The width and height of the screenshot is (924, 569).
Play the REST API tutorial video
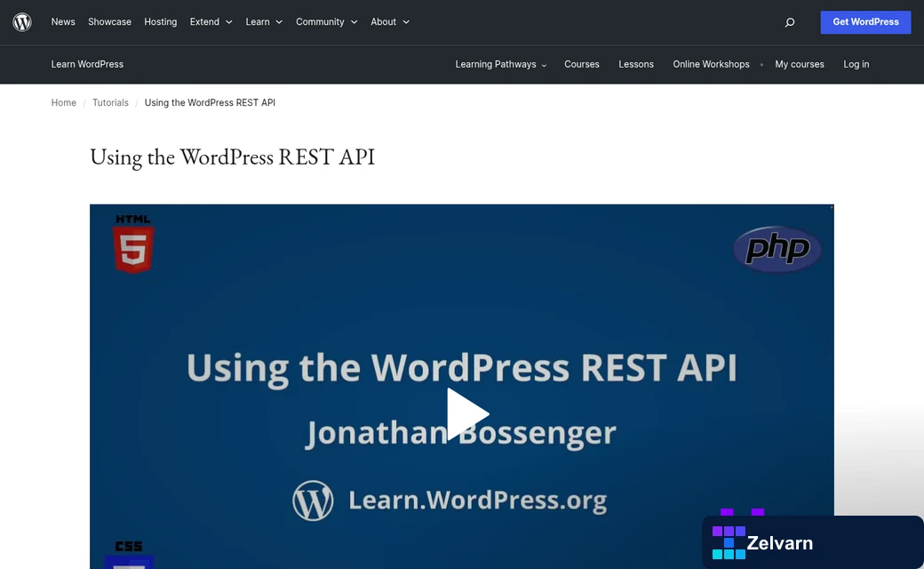[467, 414]
